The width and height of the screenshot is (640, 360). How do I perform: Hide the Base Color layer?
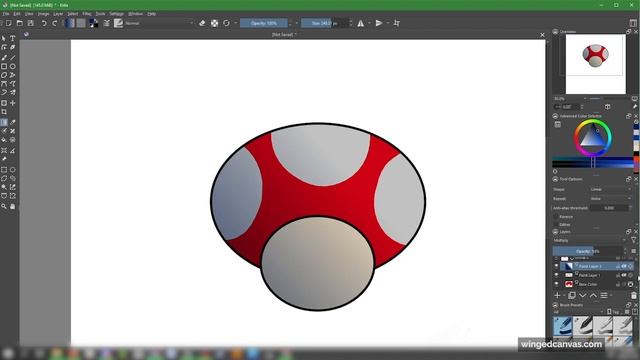556,284
